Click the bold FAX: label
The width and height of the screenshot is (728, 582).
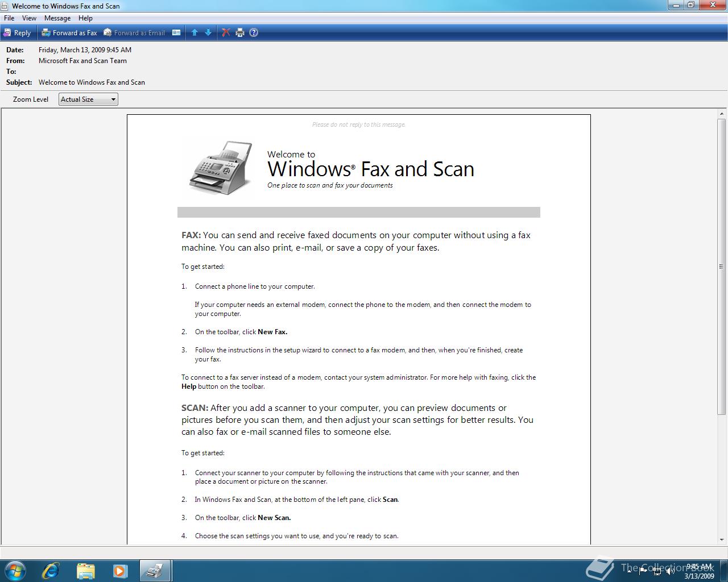pos(191,235)
